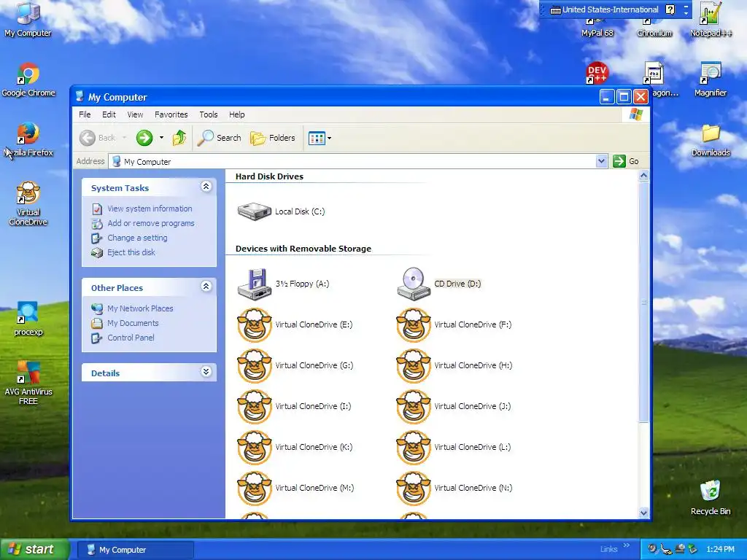Screen dimensions: 747x560
Task: Click the Back toolbar button
Action: tap(98, 138)
